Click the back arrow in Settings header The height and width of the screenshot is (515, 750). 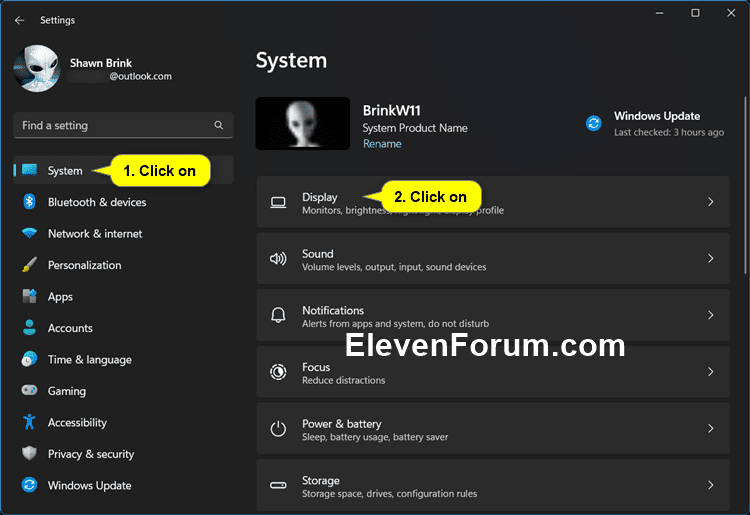click(19, 20)
